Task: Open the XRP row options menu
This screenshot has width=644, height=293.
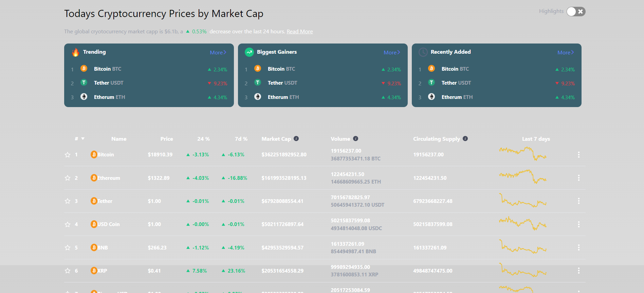Action: pos(578,271)
